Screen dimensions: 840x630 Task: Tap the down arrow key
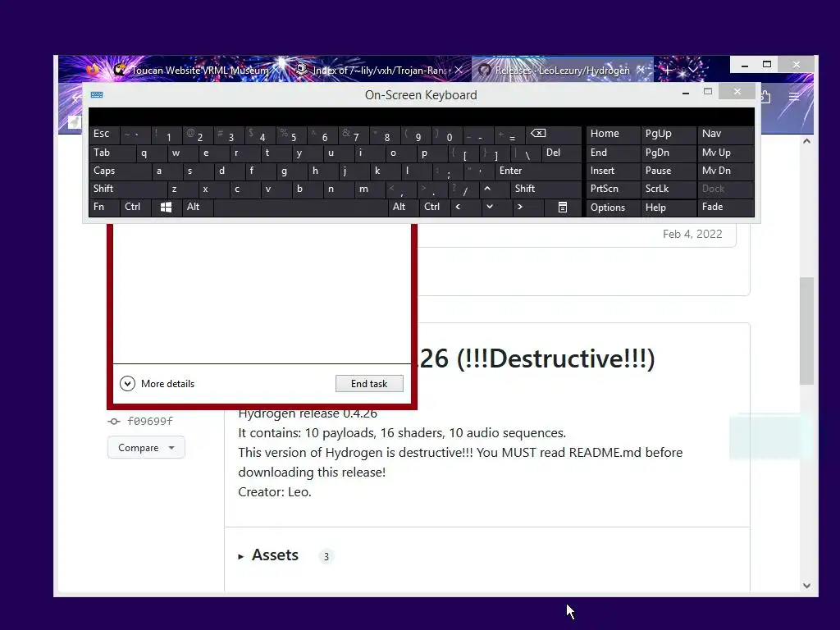point(489,207)
